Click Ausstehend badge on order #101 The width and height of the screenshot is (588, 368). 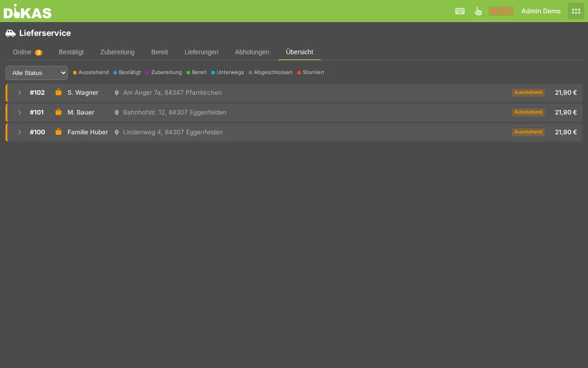point(528,112)
